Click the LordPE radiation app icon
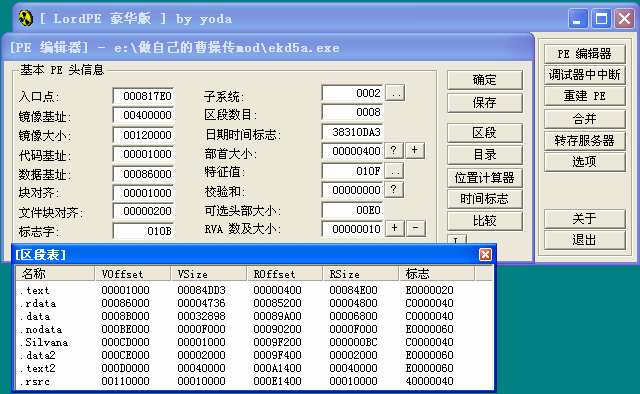The image size is (640, 394). click(25, 18)
